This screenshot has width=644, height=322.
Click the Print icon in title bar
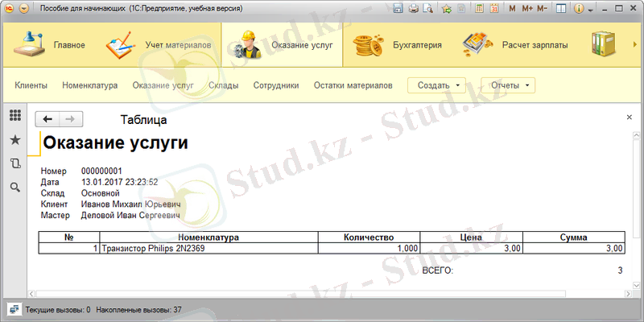tap(413, 8)
